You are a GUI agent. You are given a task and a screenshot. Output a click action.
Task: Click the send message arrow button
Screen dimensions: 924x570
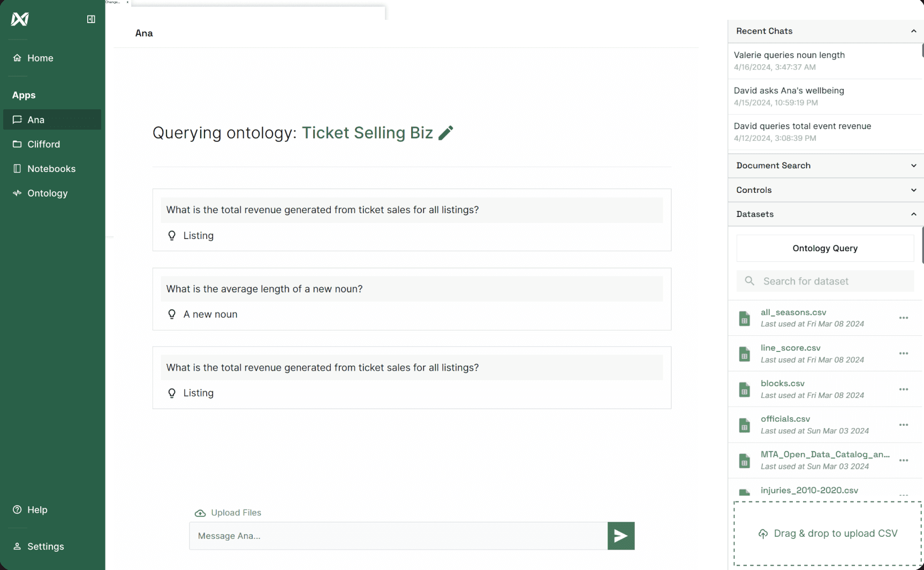point(620,536)
